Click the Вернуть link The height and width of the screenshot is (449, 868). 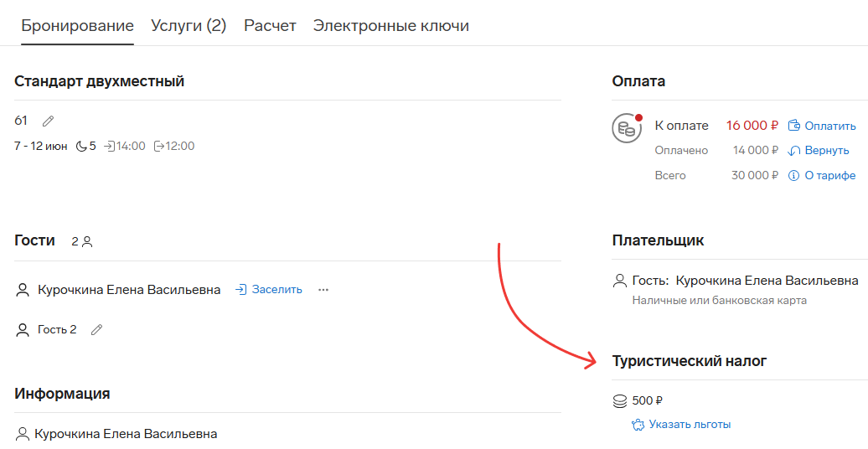tap(826, 151)
